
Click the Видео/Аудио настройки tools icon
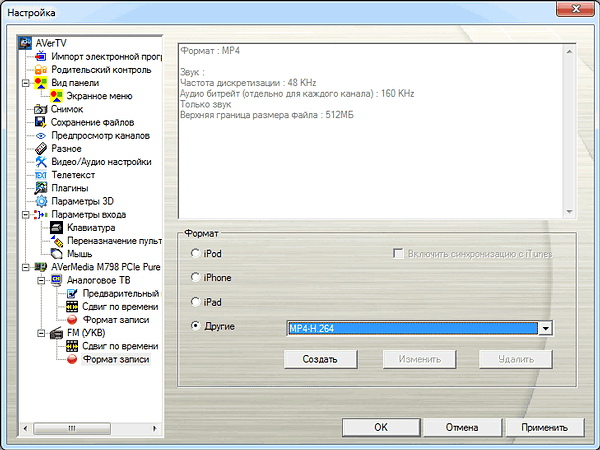[x=41, y=161]
